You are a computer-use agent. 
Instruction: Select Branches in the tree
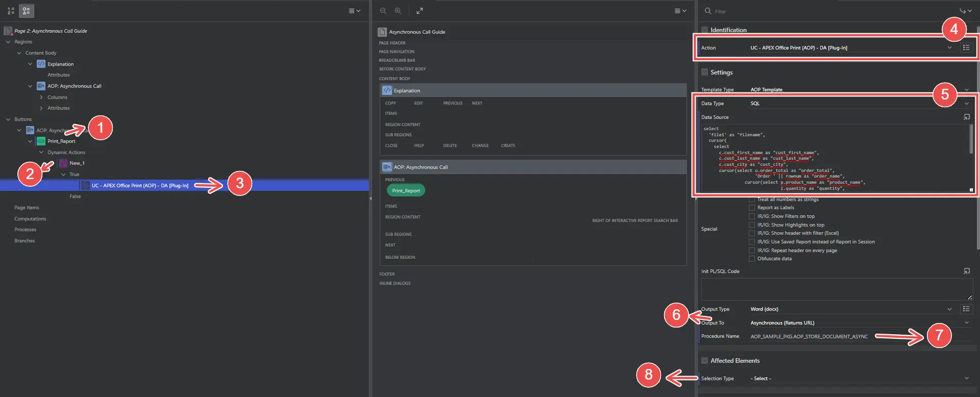24,240
